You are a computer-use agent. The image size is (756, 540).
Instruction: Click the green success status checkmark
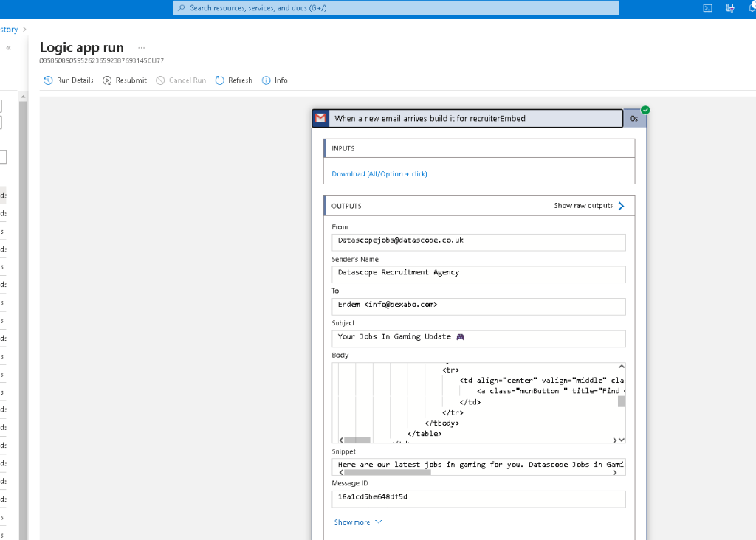pos(645,111)
